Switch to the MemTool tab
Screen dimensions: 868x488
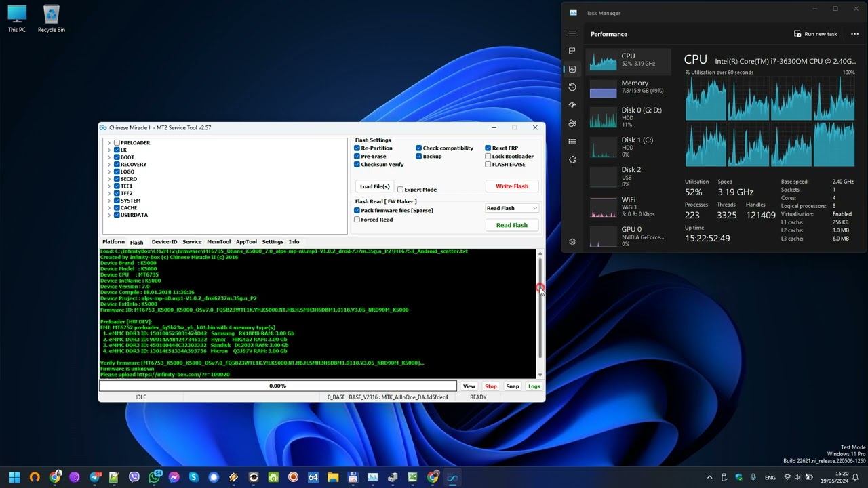pyautogui.click(x=218, y=241)
